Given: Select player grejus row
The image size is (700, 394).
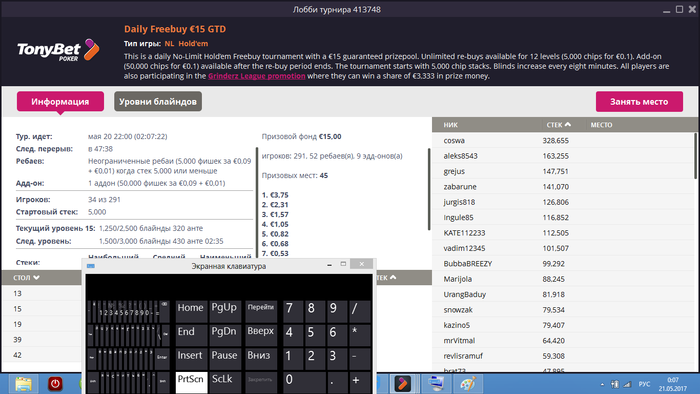Looking at the screenshot, I should click(x=562, y=171).
